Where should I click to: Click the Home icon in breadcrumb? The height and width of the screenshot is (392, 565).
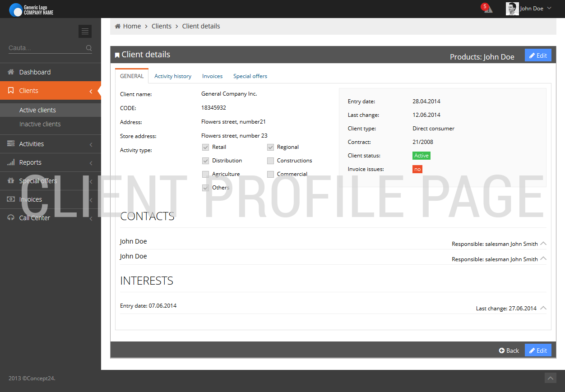pos(118,26)
